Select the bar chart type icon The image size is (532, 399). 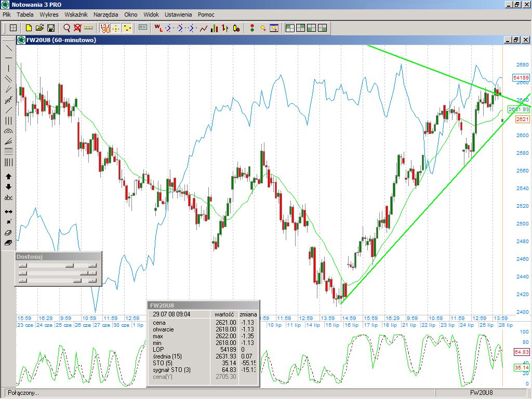214,28
